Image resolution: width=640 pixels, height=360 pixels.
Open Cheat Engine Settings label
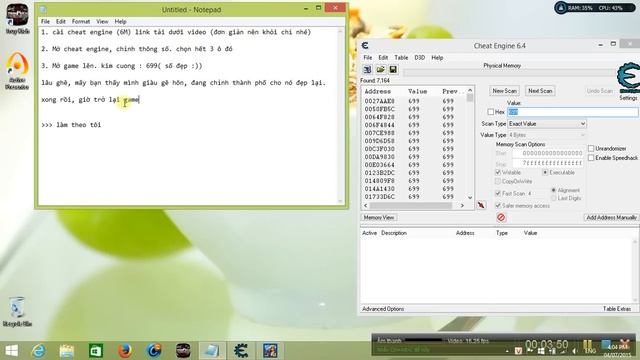click(x=628, y=98)
